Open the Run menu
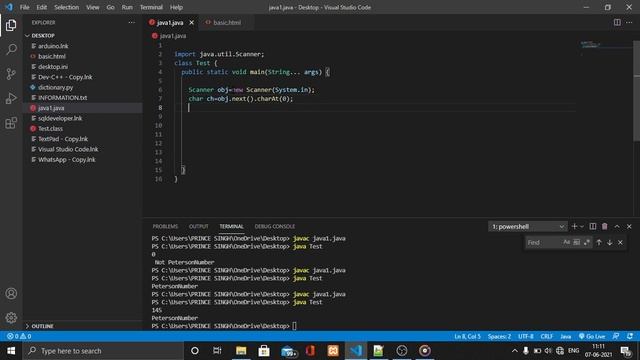The image size is (640, 360). tap(127, 7)
